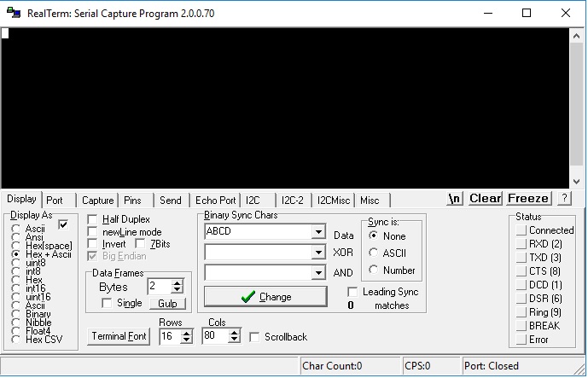Switch to the I2C tab
The width and height of the screenshot is (588, 378).
tap(253, 201)
